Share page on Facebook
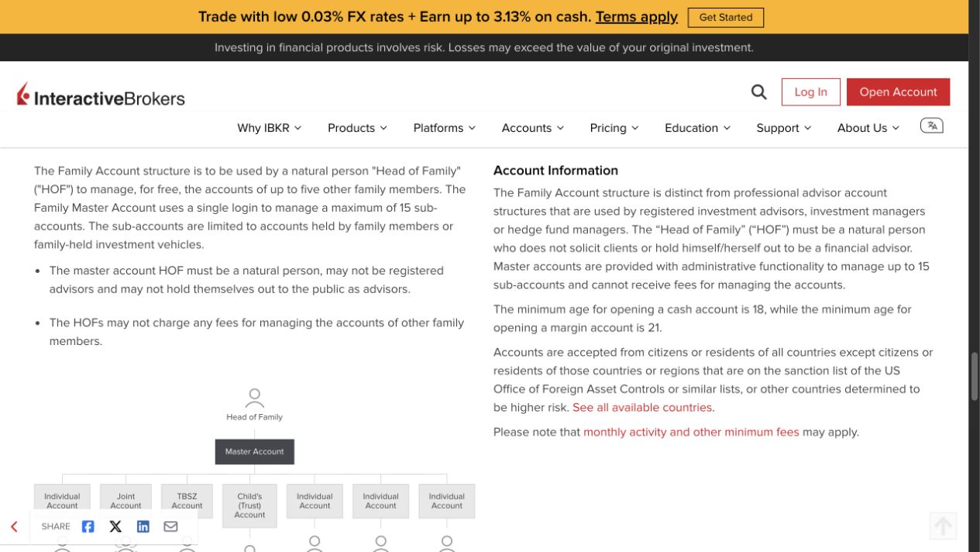Screen dimensions: 980x552 pos(88,526)
